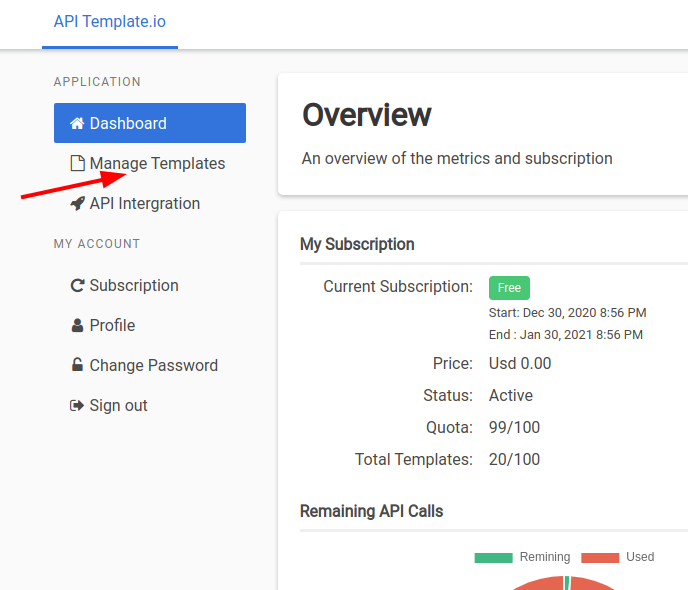The width and height of the screenshot is (688, 590).
Task: Click the subscription start date text
Action: pos(568,313)
